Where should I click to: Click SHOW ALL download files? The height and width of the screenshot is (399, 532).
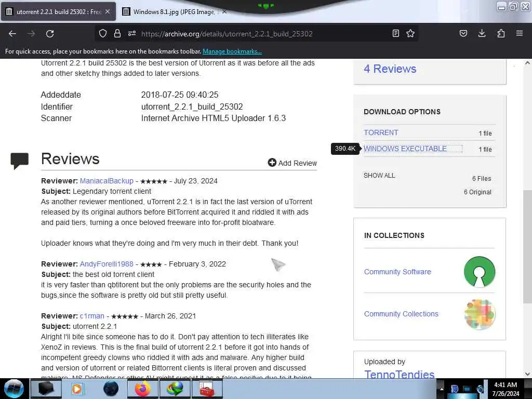379,176
